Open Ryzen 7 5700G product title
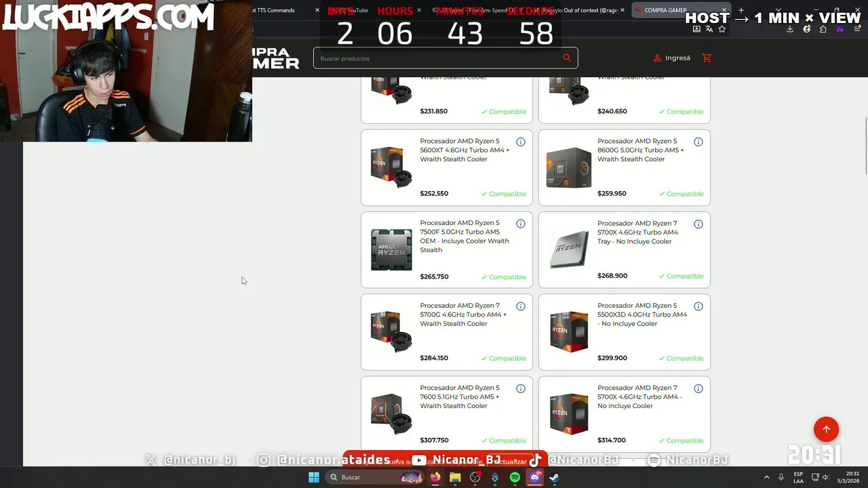Screen dimensions: 868x488 point(463,314)
